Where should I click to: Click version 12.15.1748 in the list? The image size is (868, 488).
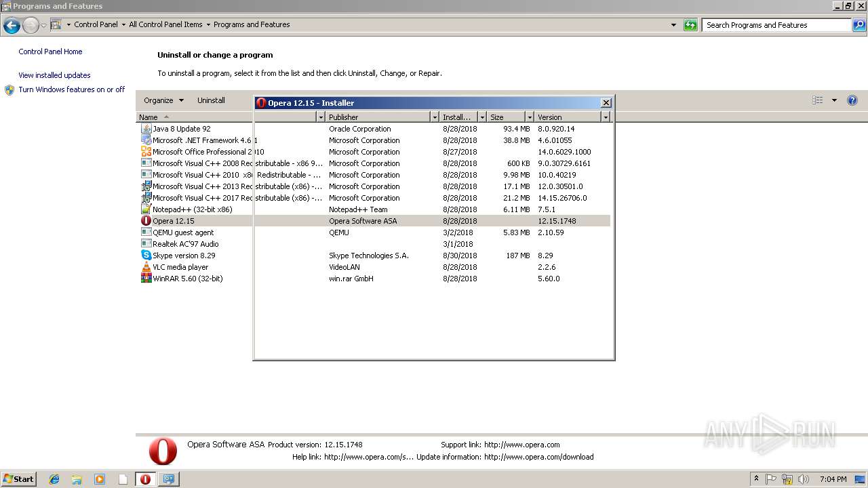pyautogui.click(x=557, y=221)
